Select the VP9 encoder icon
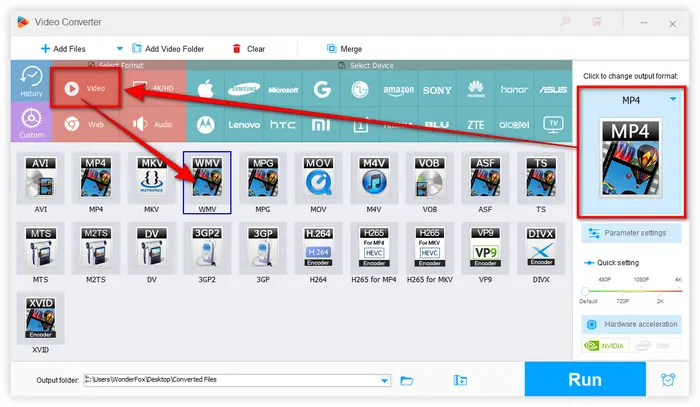700x407 pixels. [x=485, y=248]
